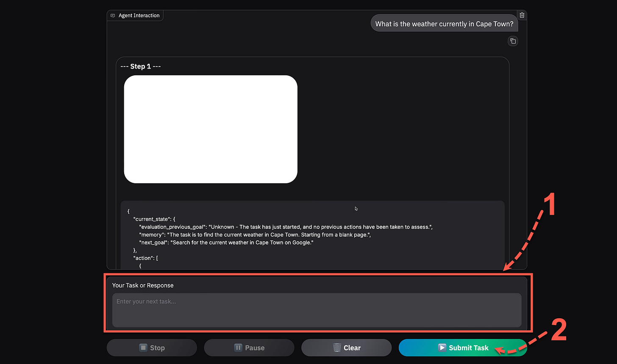Click the "memory" line in the JSON

click(x=255, y=234)
